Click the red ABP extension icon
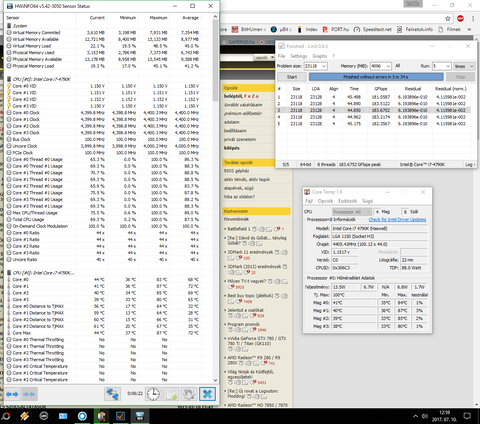Image resolution: width=480 pixels, height=424 pixels. pos(460,19)
